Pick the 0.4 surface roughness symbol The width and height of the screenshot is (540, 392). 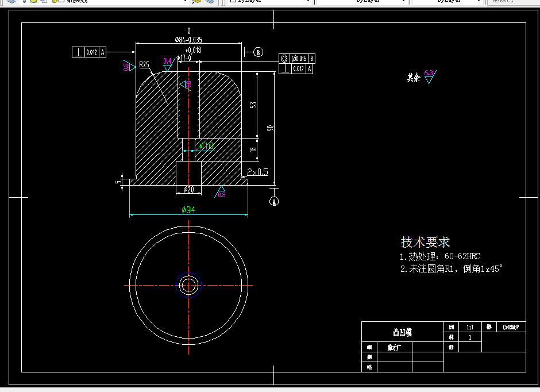(168, 64)
